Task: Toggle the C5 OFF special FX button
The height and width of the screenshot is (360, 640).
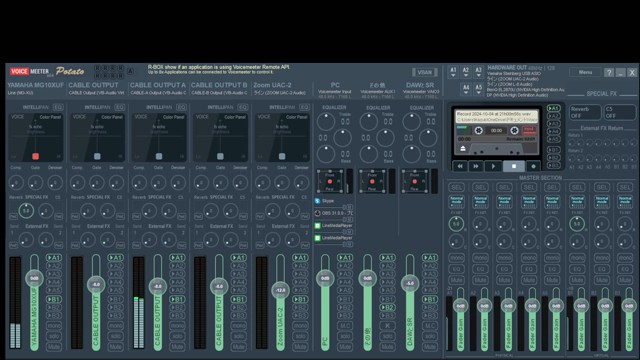Action: coord(619,112)
